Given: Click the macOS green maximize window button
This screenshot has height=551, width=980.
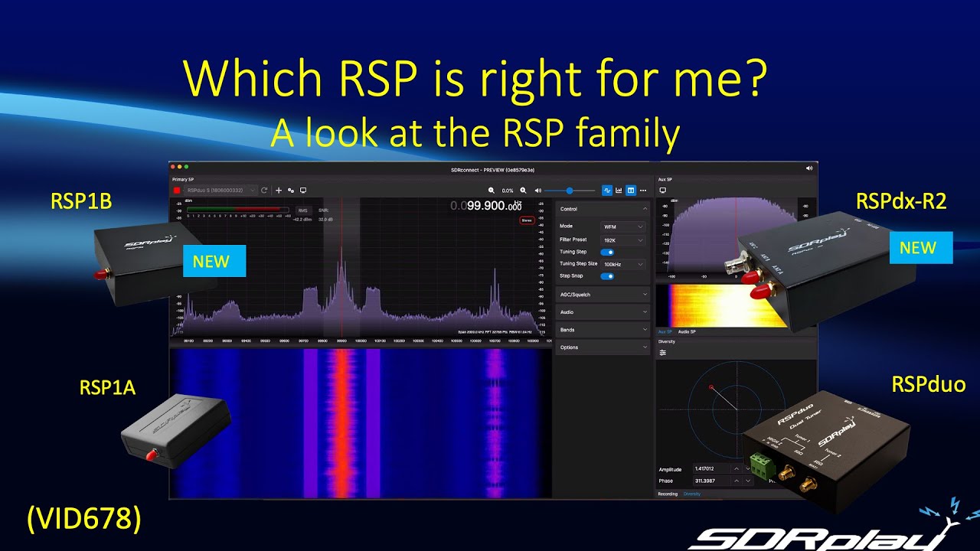Looking at the screenshot, I should click(x=186, y=167).
